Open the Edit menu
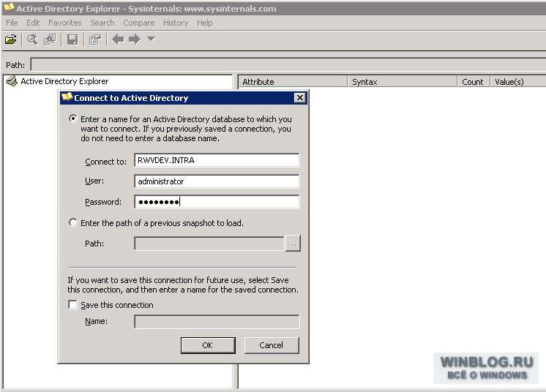 33,23
